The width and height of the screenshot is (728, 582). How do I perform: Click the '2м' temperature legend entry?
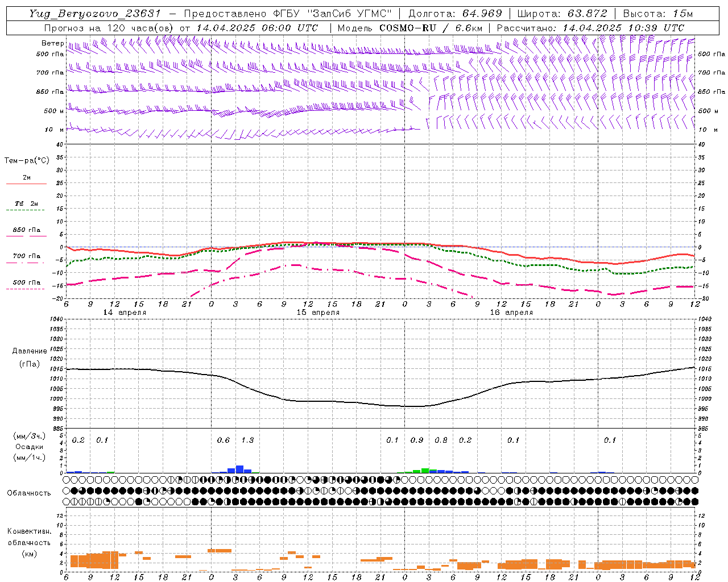[27, 178]
